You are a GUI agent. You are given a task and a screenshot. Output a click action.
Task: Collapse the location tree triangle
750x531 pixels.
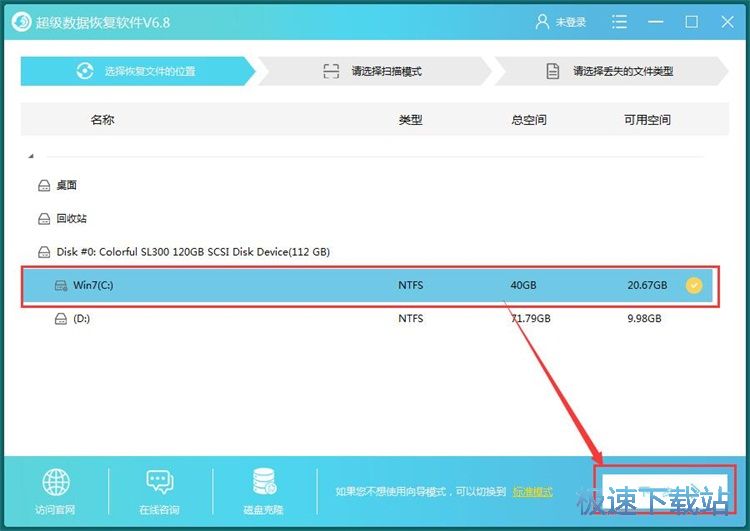[x=31, y=156]
